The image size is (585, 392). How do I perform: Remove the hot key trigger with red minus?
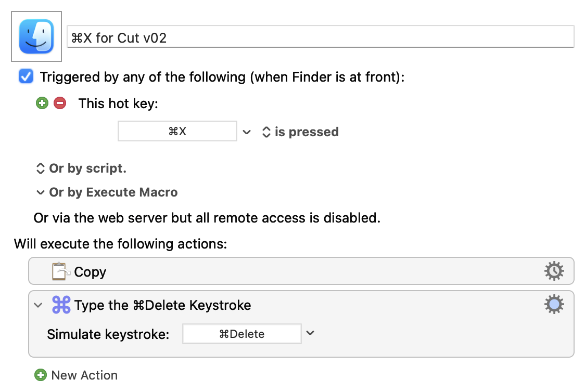[x=60, y=103]
